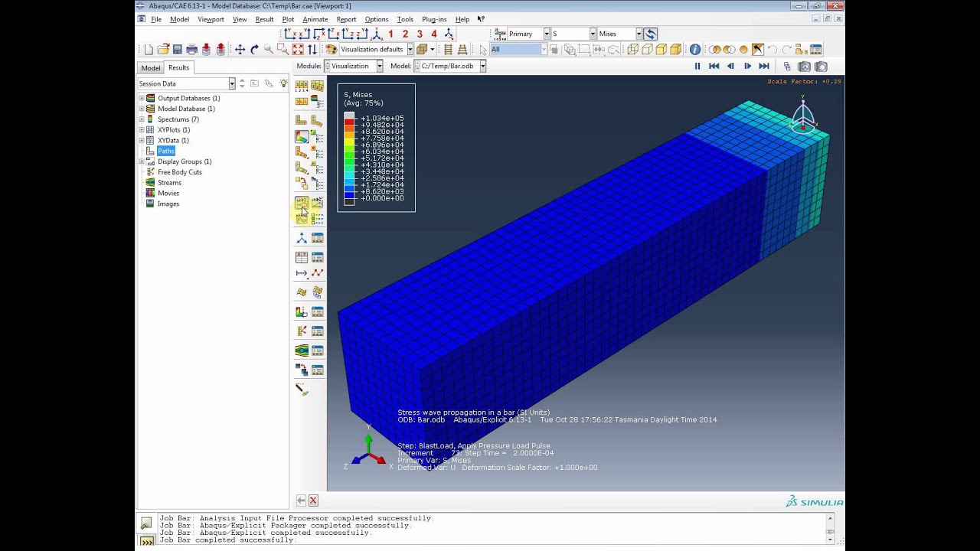Click the Field Output dialog icon
Image resolution: width=980 pixels, height=551 pixels.
coord(500,34)
